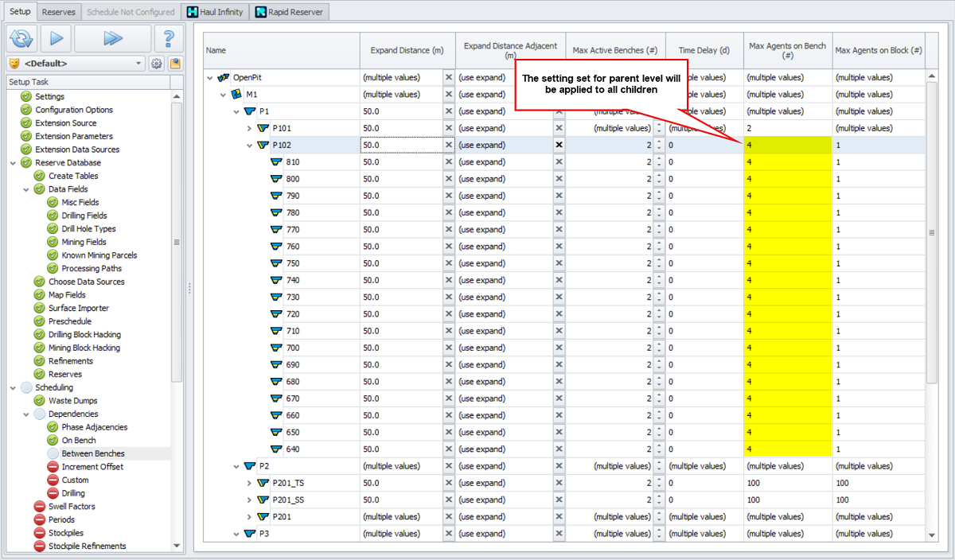Open settings gear beside the Default dropdown
955x560 pixels.
pyautogui.click(x=157, y=64)
